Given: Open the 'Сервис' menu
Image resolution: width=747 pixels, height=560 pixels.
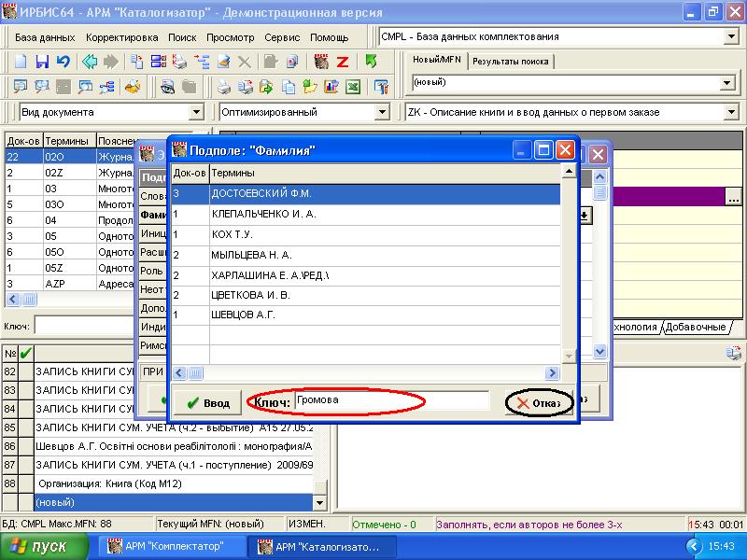Looking at the screenshot, I should (x=282, y=37).
